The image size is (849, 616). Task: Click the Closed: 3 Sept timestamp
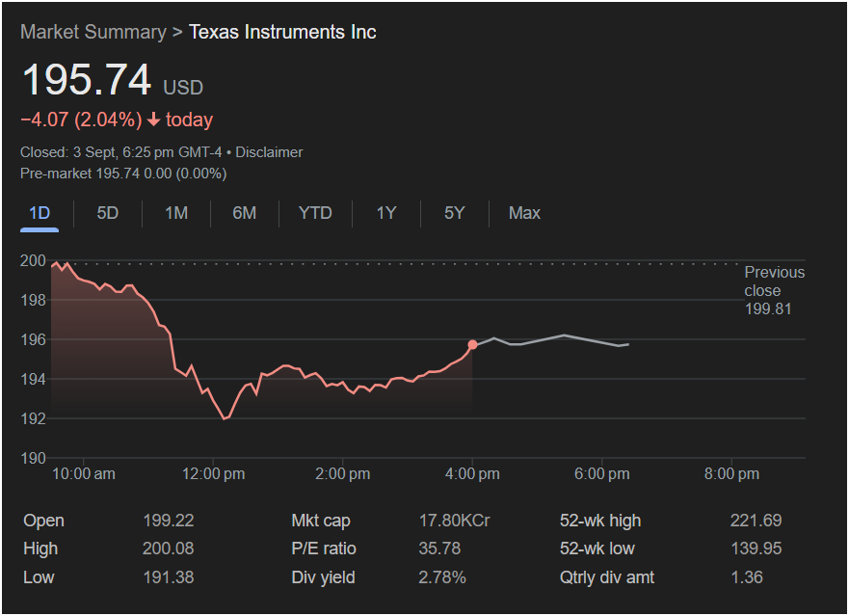click(x=120, y=152)
